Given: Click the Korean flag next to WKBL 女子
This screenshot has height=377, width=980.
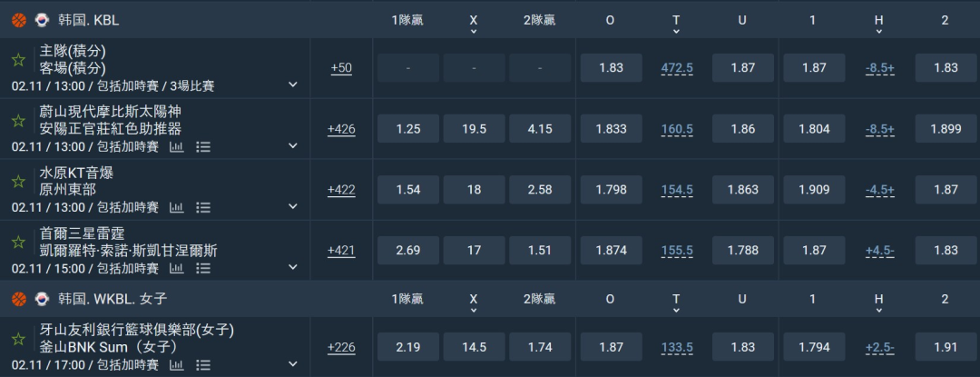Looking at the screenshot, I should coord(42,298).
